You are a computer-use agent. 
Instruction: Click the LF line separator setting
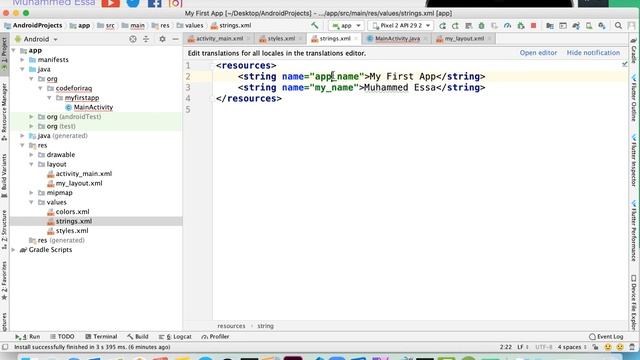click(x=523, y=347)
